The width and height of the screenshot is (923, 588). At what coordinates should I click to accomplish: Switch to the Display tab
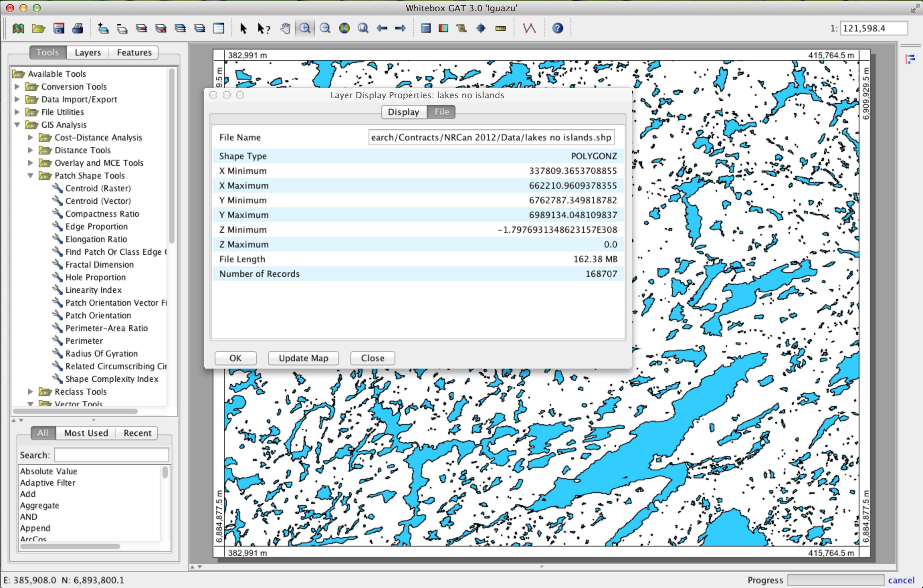[403, 112]
